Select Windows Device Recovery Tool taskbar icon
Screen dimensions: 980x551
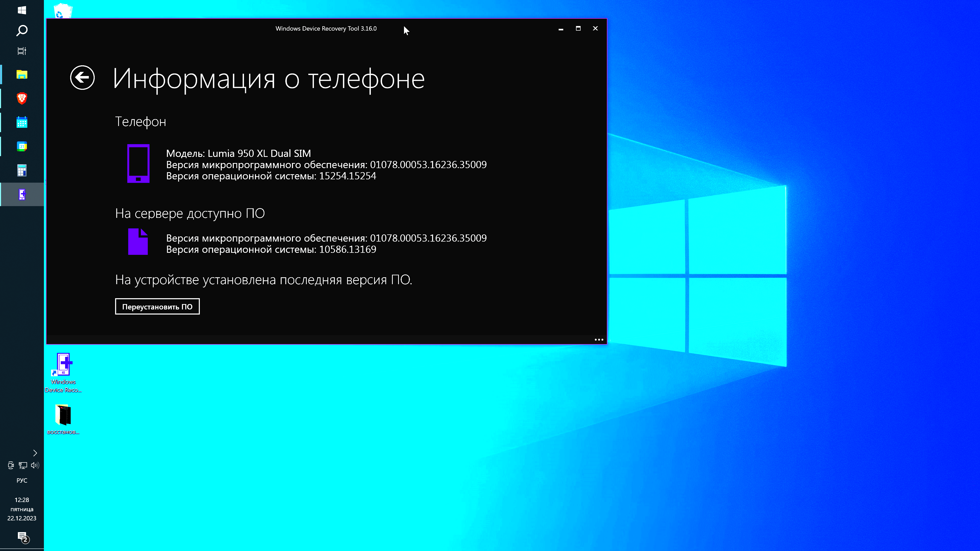point(22,194)
